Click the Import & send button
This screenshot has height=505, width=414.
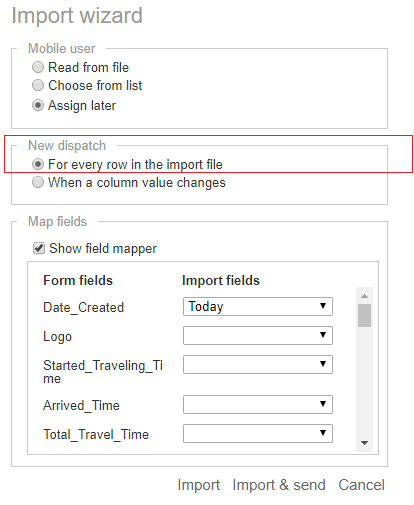click(279, 485)
